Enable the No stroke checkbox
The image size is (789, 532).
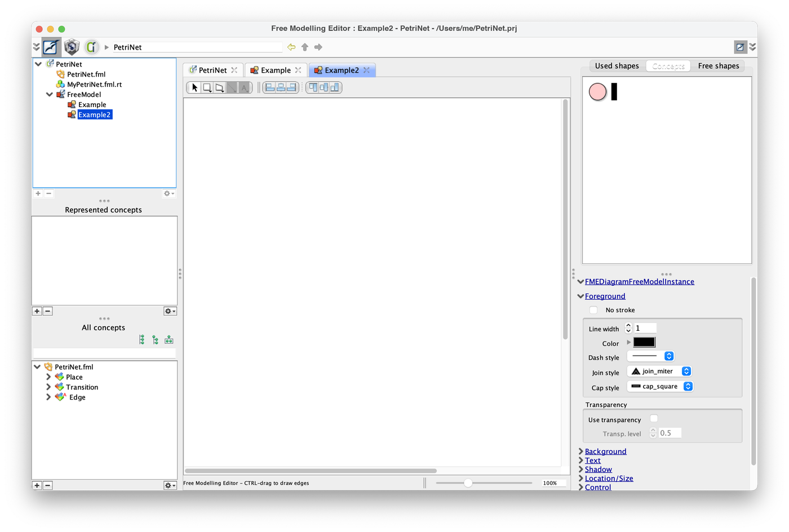(593, 310)
